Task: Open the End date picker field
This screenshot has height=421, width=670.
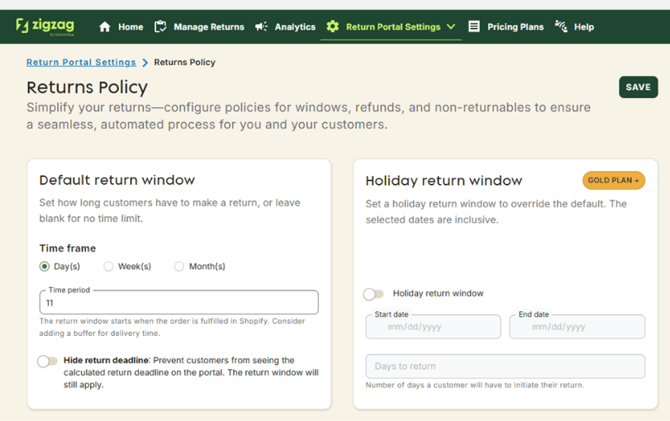Action: (577, 327)
